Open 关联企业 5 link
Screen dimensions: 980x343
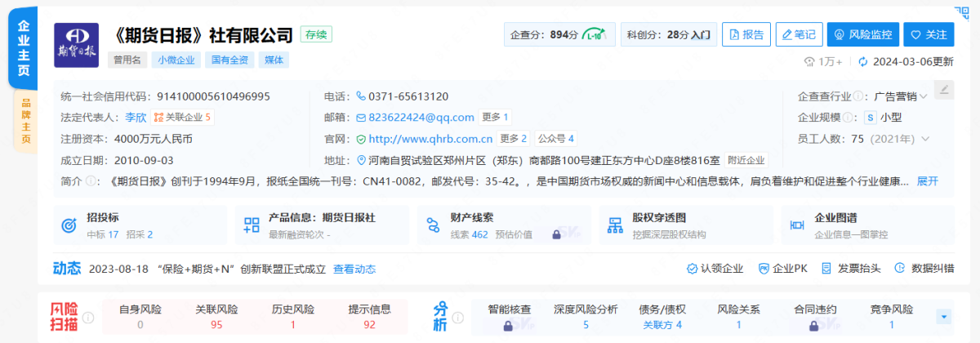click(182, 118)
